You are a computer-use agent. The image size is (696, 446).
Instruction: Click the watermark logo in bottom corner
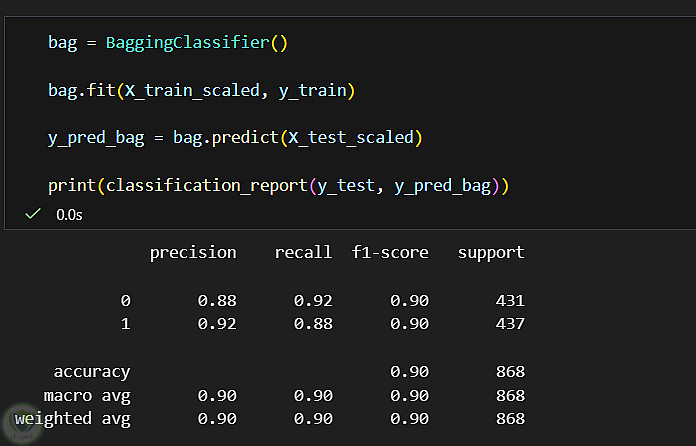pyautogui.click(x=21, y=424)
